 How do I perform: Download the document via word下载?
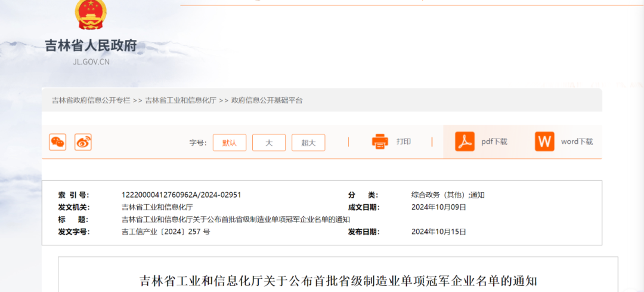(x=577, y=142)
